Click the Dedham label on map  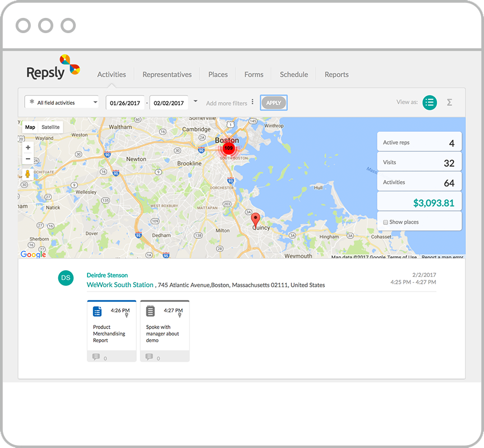161,235
